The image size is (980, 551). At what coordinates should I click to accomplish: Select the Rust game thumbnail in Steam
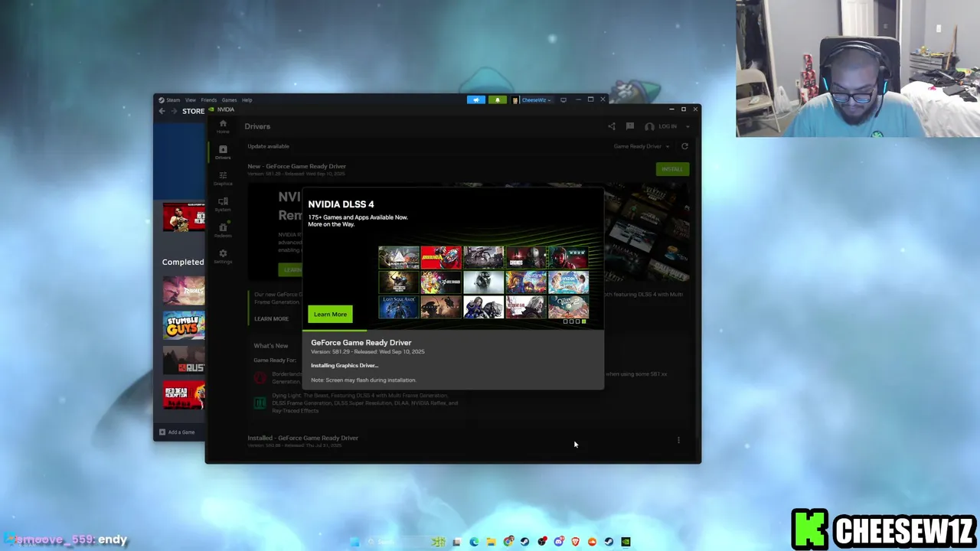click(184, 360)
